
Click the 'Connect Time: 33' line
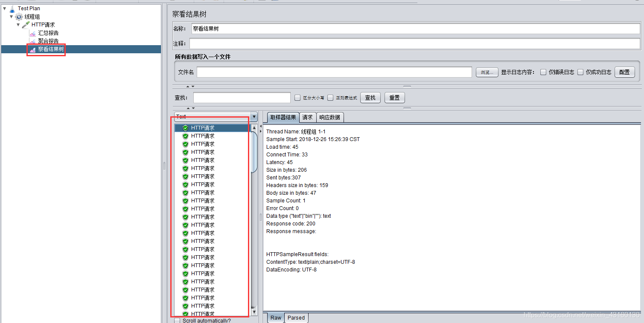pos(287,155)
